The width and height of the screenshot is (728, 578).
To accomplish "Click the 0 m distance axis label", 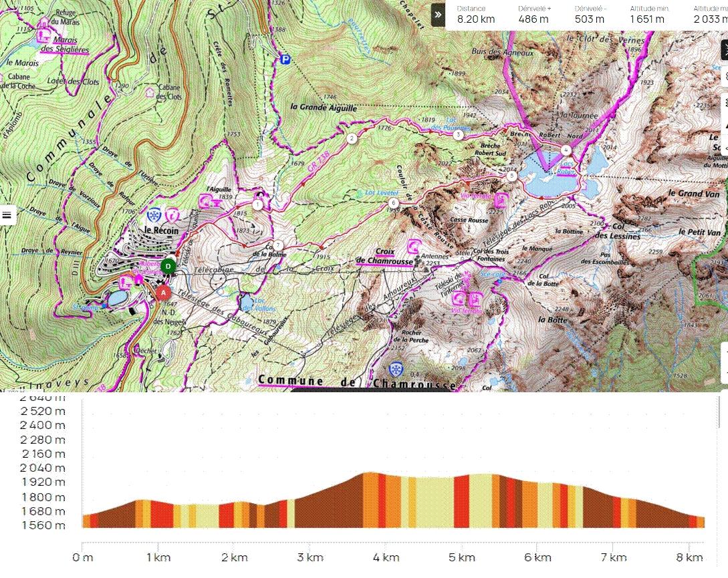I will (x=83, y=557).
